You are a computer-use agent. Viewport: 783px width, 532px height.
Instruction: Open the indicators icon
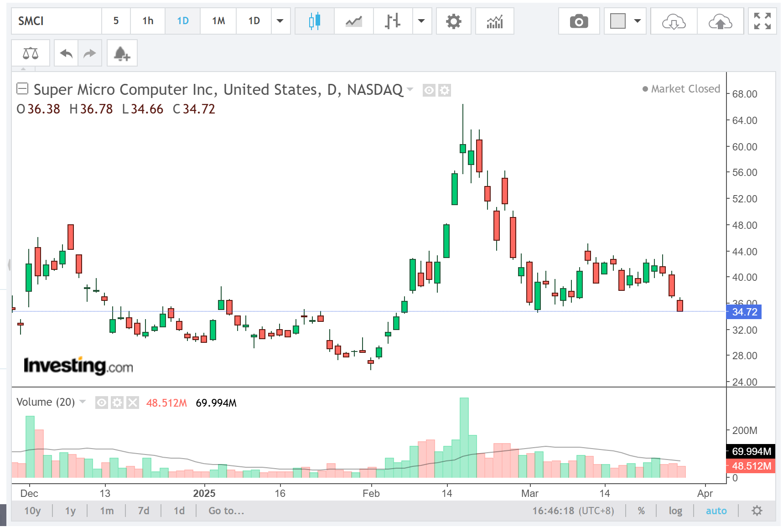[494, 21]
